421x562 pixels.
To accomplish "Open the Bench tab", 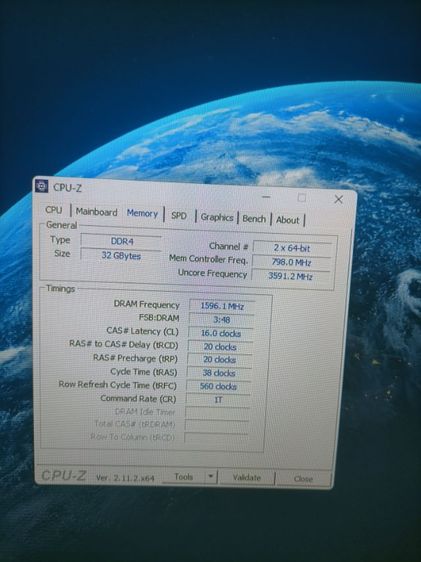I will [x=254, y=219].
